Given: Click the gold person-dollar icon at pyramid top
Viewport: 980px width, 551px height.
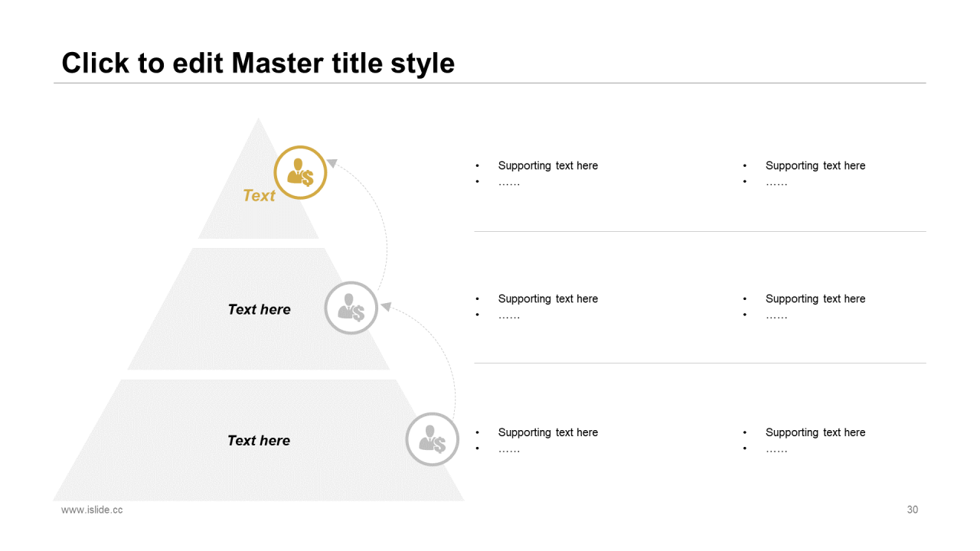Looking at the screenshot, I should pos(300,173).
